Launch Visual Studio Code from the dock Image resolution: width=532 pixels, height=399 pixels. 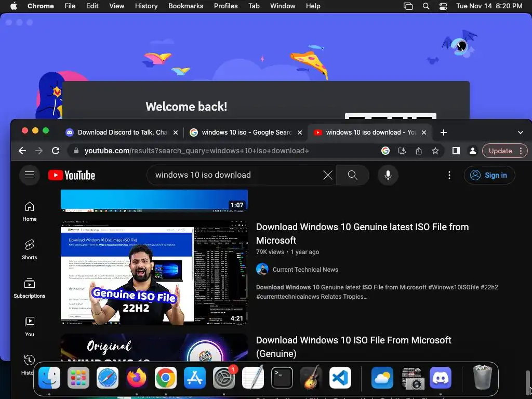[340, 378]
